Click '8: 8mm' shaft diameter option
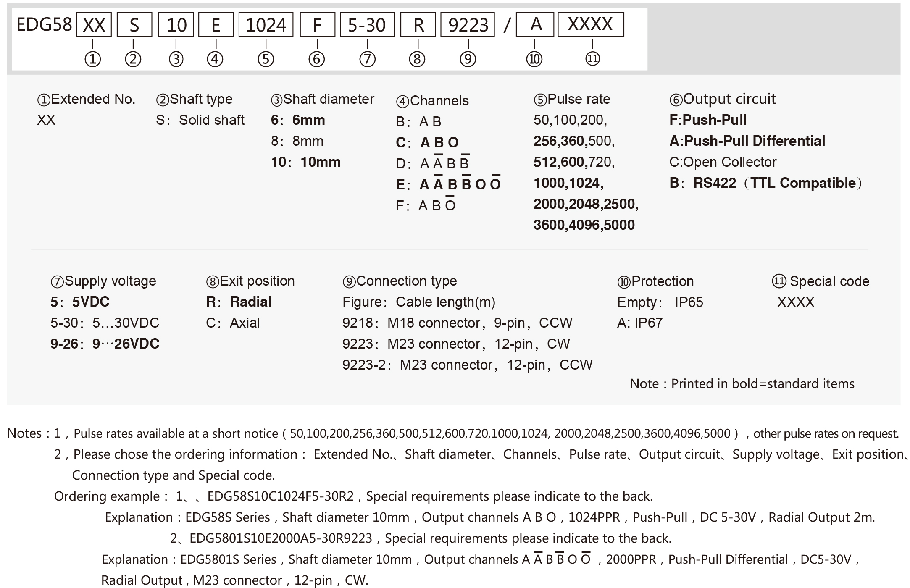Screen dimensions: 910x588 [x=297, y=142]
